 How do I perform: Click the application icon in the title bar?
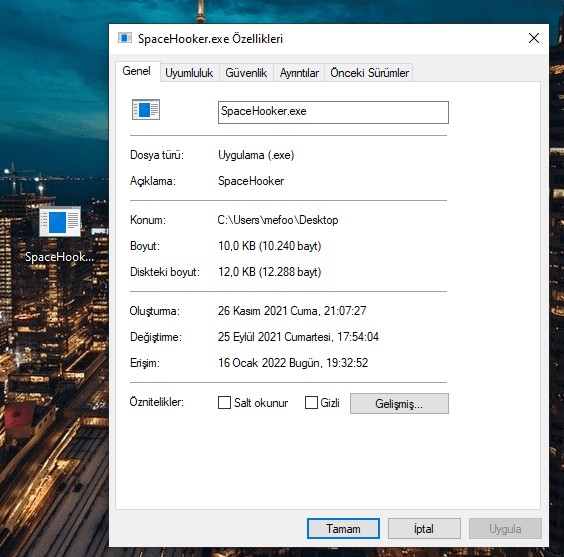[125, 38]
